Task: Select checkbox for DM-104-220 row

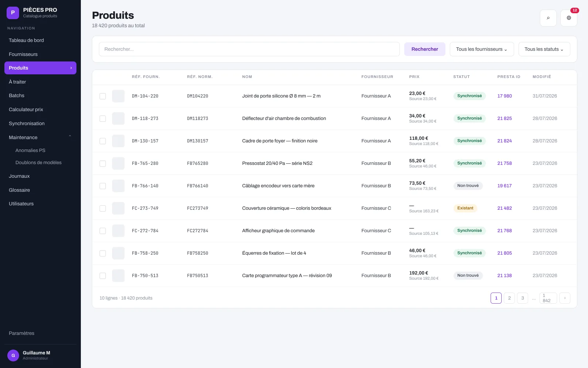Action: click(x=103, y=96)
